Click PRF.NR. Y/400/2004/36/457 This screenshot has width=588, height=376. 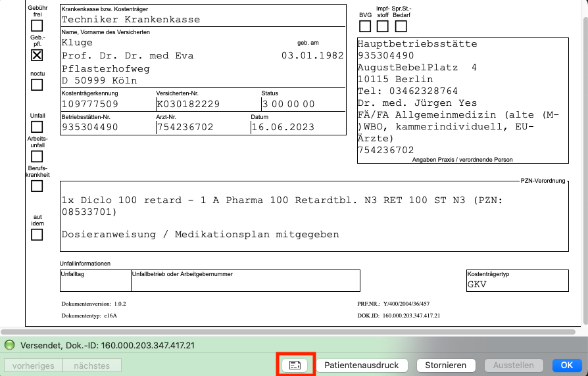393,304
